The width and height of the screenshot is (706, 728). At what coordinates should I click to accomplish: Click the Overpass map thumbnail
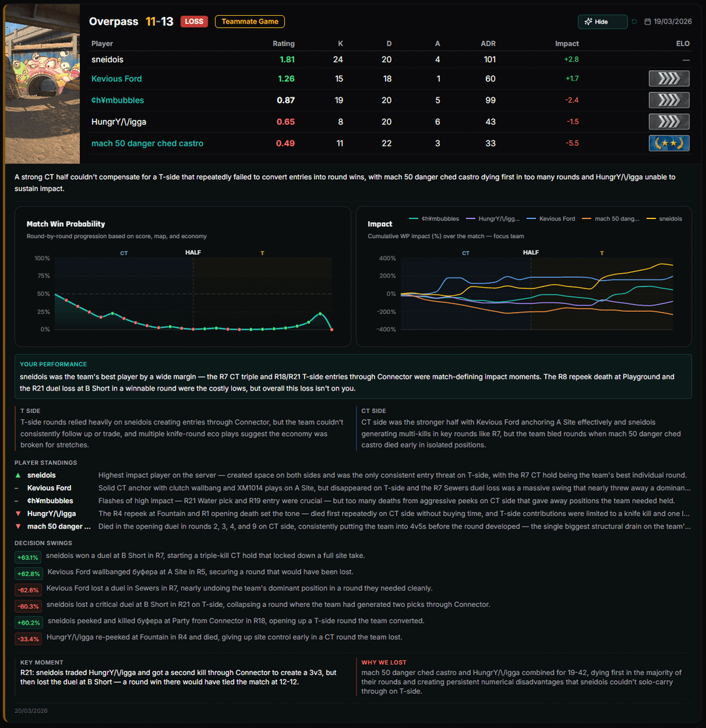coord(42,83)
